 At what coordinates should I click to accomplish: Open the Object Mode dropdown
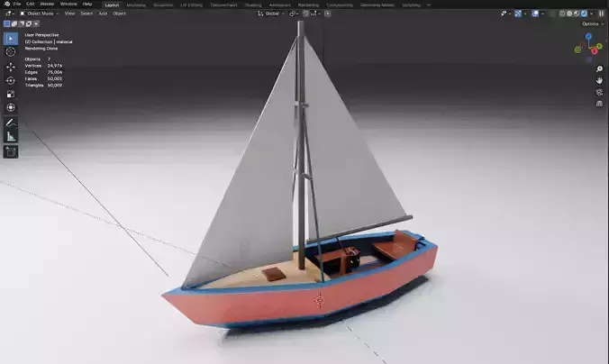(40, 14)
